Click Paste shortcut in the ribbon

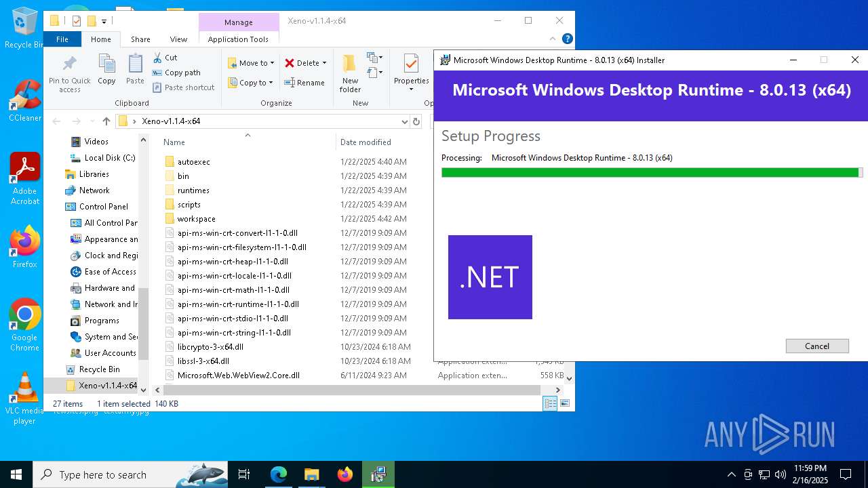(183, 87)
